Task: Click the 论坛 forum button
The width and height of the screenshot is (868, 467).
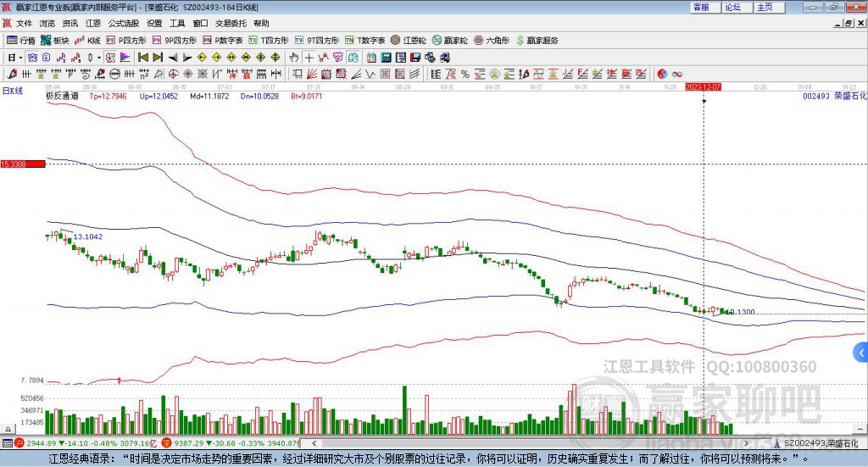Action: pyautogui.click(x=732, y=7)
